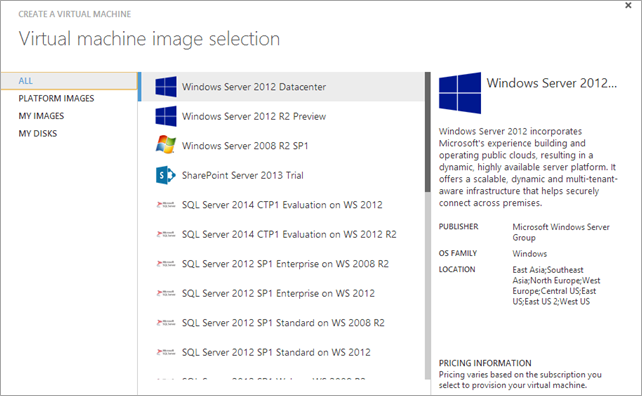Screen dimensions: 642x396
Task: Choose SQL Server 2012 SP1 Enterprise on WS 2008 R2
Action: [283, 264]
